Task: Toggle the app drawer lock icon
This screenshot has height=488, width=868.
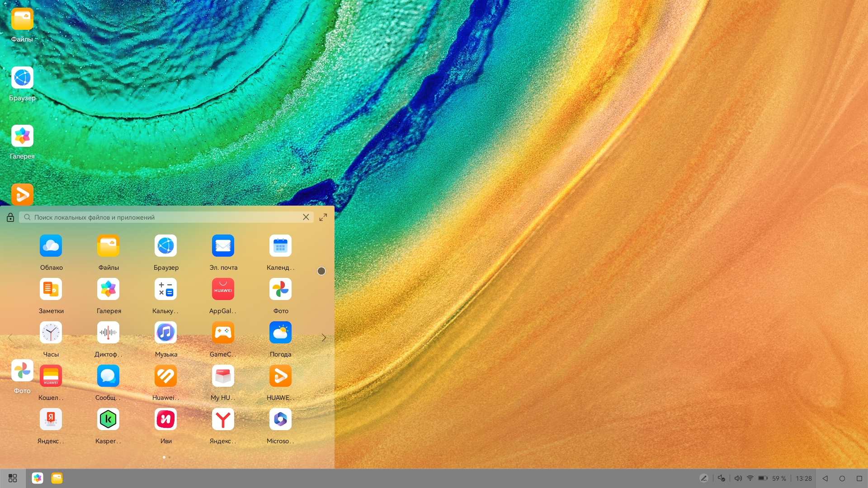Action: [x=10, y=218]
